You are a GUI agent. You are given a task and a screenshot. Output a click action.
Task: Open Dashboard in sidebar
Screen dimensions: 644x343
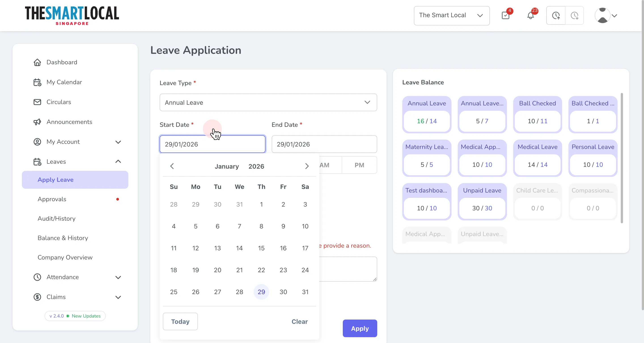62,62
